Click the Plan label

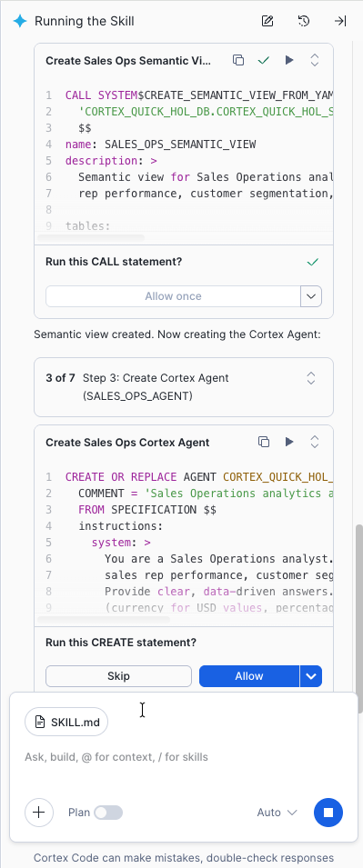[79, 813]
